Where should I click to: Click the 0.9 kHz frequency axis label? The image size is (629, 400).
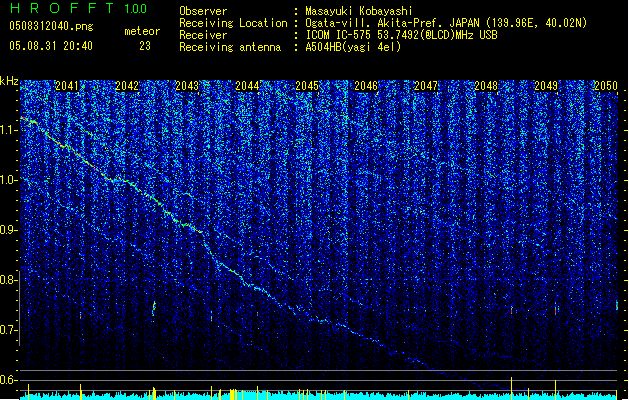[9, 230]
